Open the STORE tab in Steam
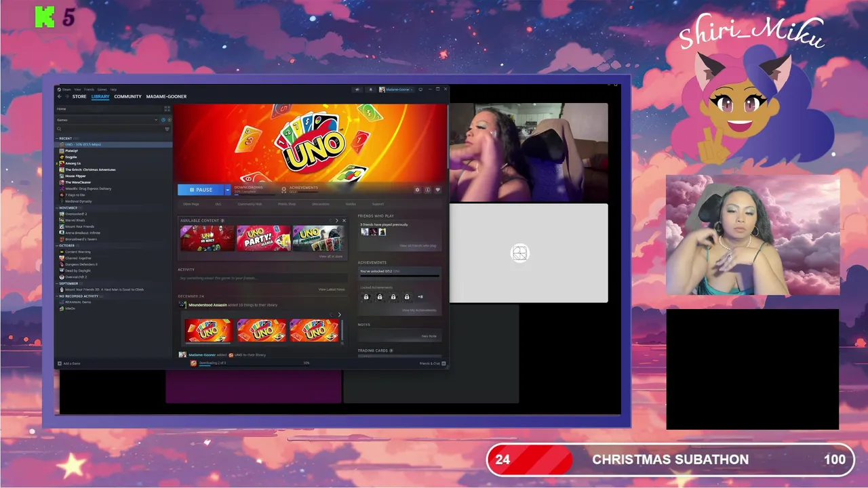The width and height of the screenshot is (868, 488). click(x=79, y=96)
